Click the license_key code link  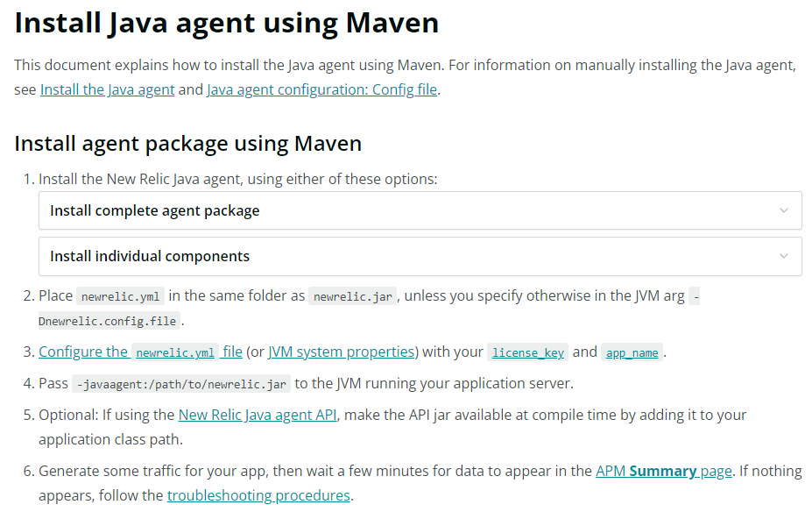tap(527, 352)
